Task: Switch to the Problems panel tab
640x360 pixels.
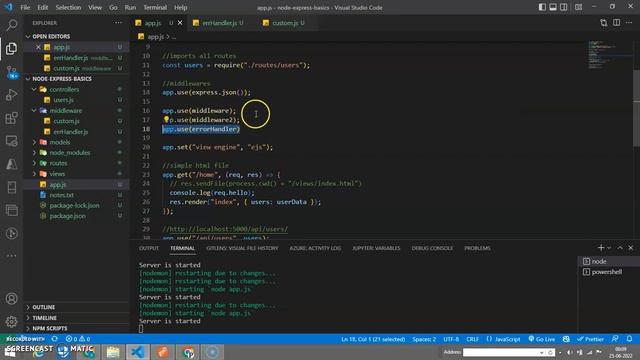Action: pyautogui.click(x=477, y=248)
